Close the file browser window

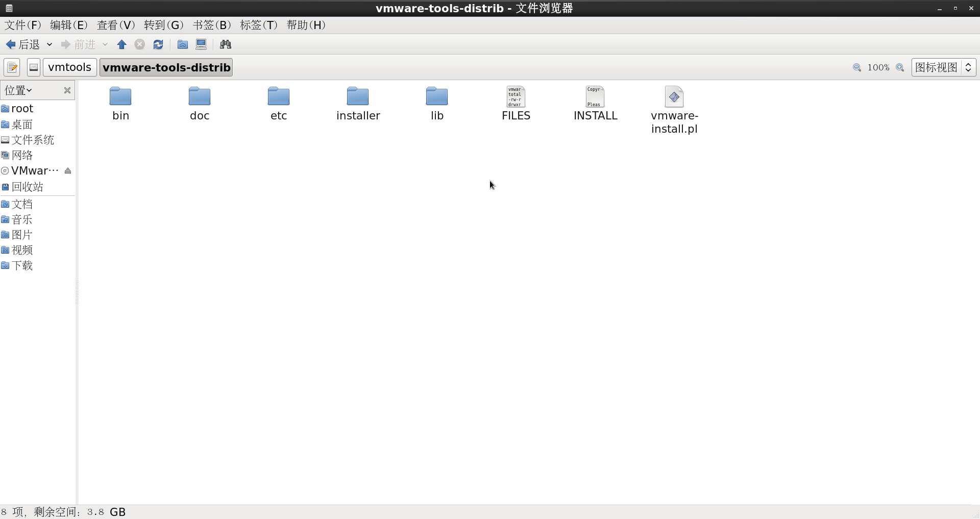pos(971,9)
